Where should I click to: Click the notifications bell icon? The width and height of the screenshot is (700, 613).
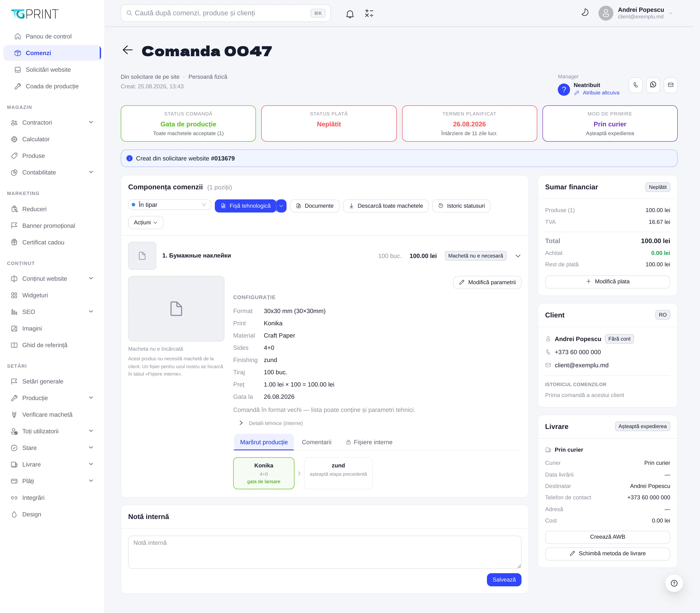350,14
